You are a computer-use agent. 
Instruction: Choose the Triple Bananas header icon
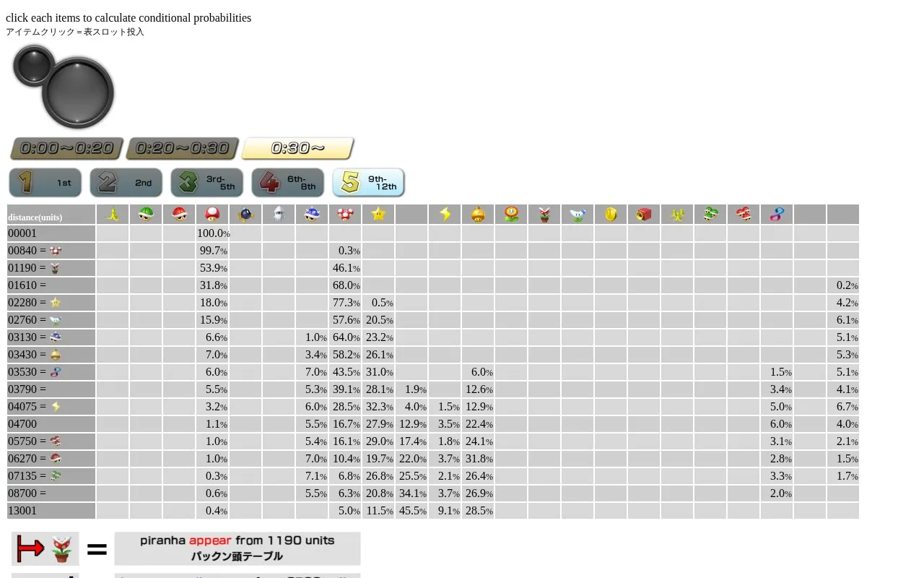(677, 214)
